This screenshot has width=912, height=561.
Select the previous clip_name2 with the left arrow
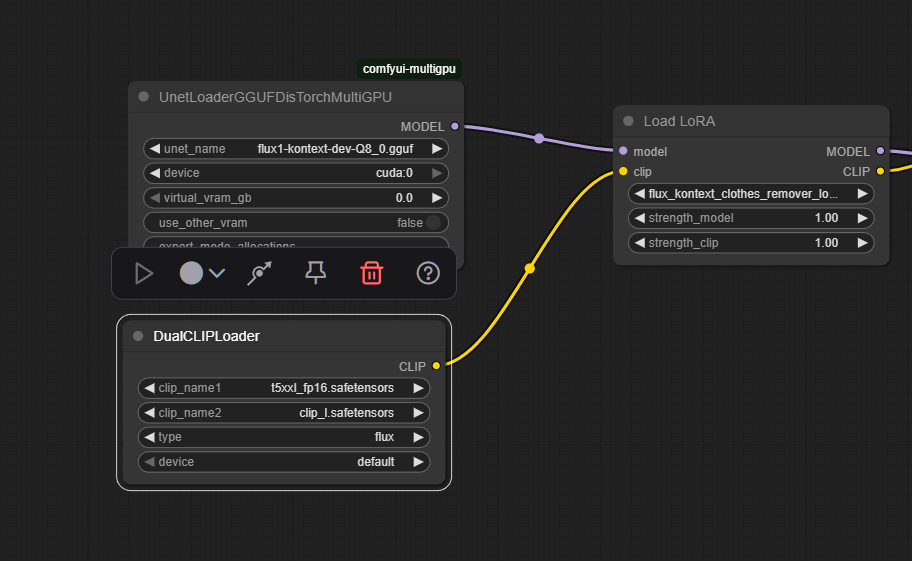[149, 413]
